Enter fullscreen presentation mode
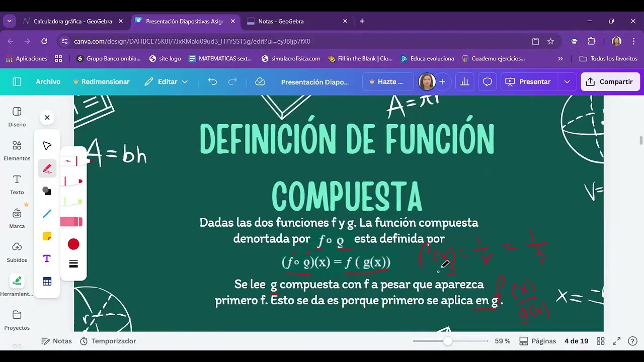The height and width of the screenshot is (362, 644). (x=616, y=341)
